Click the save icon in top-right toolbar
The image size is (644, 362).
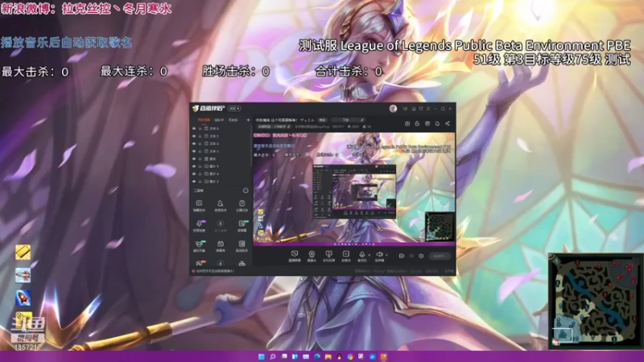tap(427, 124)
